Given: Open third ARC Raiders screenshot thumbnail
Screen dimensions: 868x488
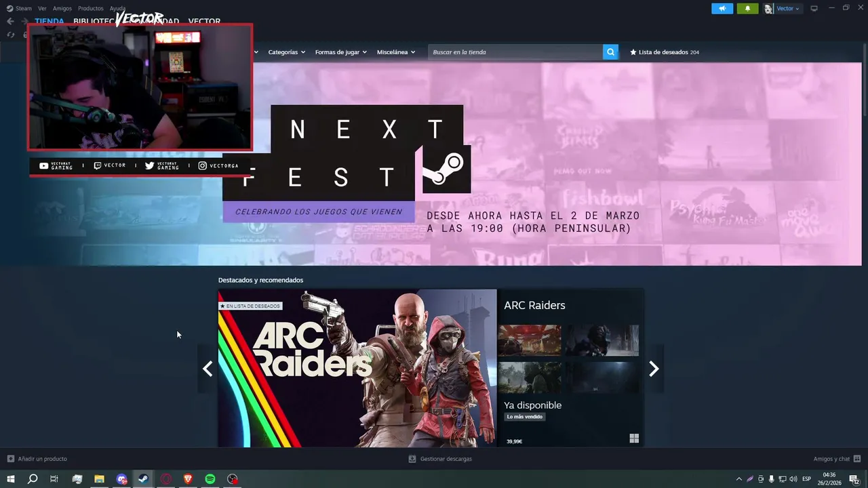Looking at the screenshot, I should point(530,378).
